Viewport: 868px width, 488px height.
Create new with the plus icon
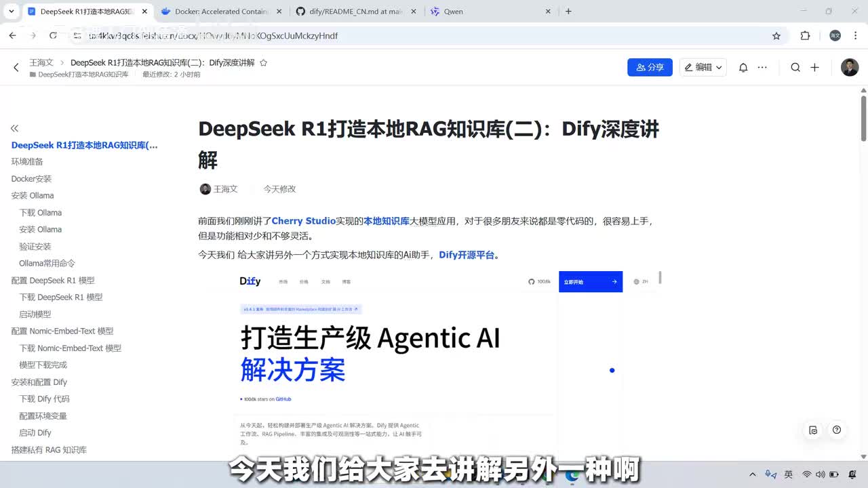coord(815,67)
